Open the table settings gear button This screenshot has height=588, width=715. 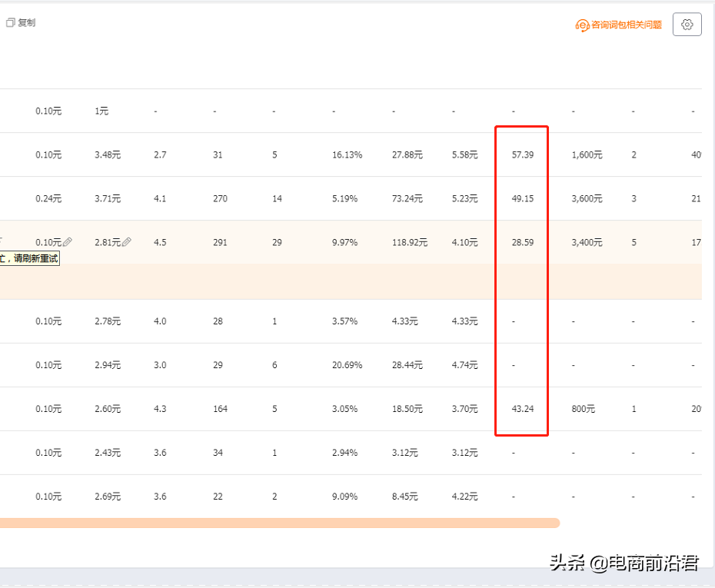(687, 24)
